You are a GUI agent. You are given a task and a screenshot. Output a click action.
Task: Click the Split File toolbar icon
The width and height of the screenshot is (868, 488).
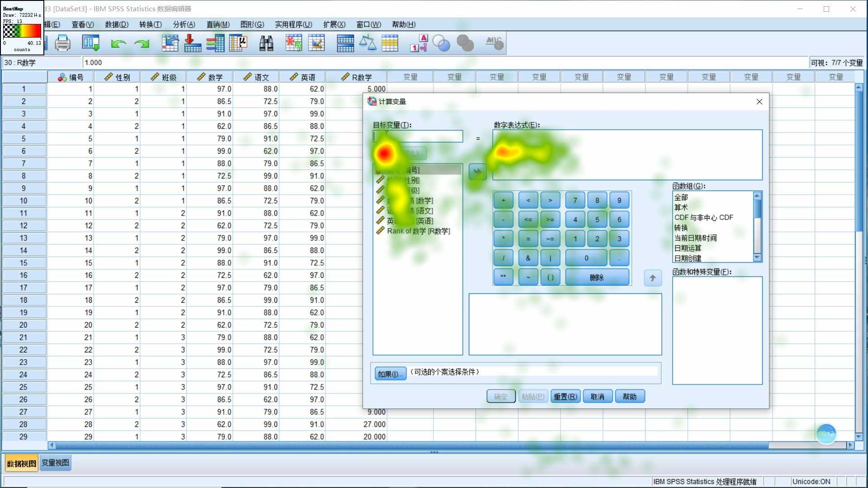click(345, 43)
